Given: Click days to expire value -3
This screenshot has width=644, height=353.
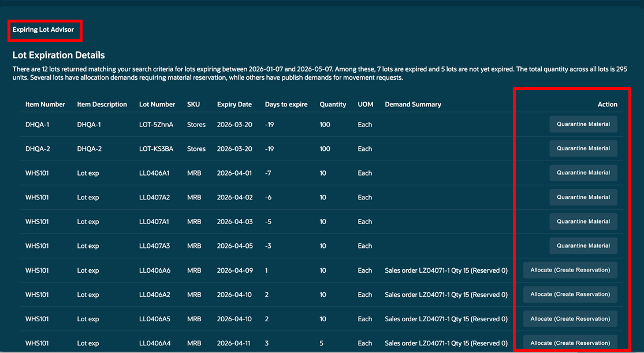Looking at the screenshot, I should 268,246.
